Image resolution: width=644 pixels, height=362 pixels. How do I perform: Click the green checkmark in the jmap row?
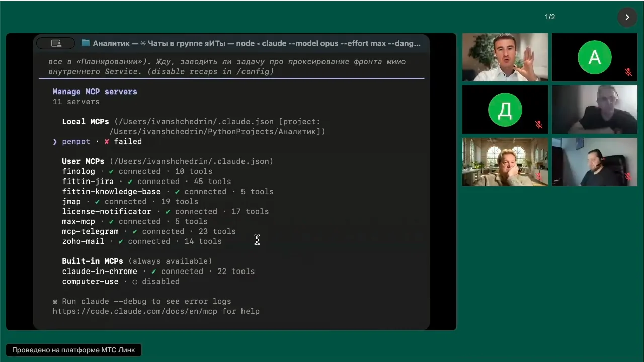[x=97, y=202]
